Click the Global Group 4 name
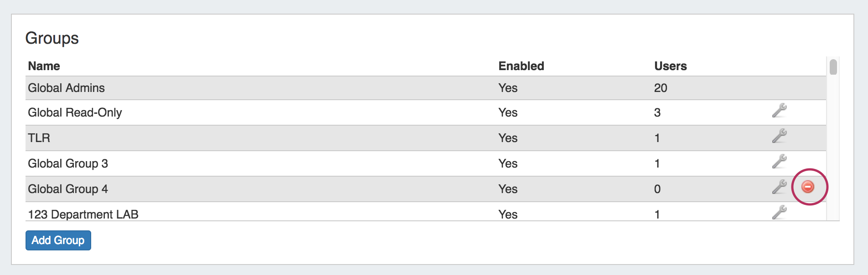 click(68, 189)
